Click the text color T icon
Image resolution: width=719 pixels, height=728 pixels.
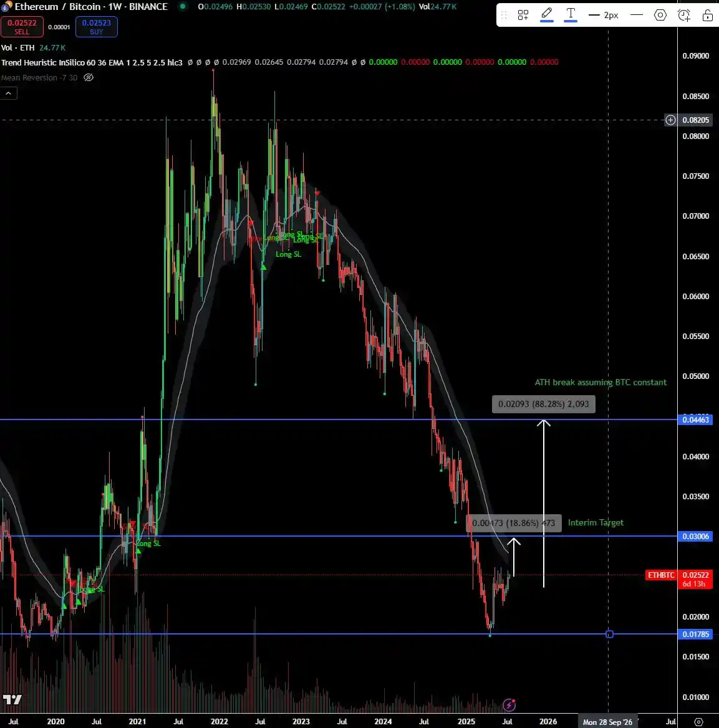click(571, 14)
